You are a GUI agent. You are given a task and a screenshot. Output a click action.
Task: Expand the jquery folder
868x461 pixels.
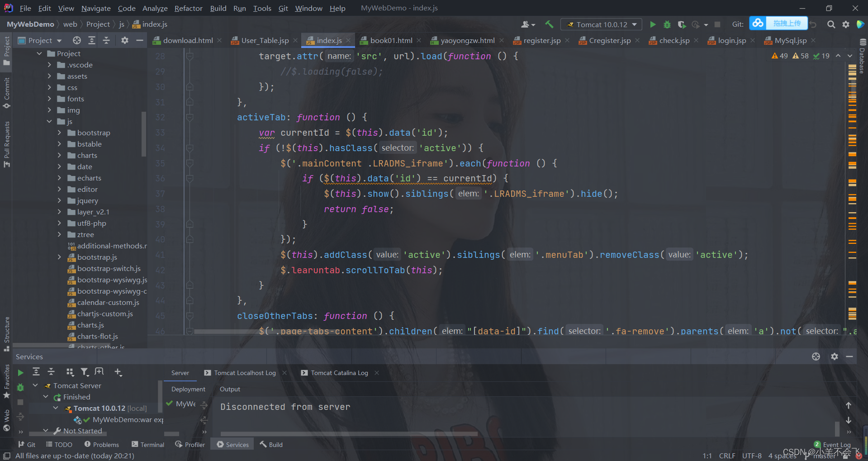click(60, 200)
